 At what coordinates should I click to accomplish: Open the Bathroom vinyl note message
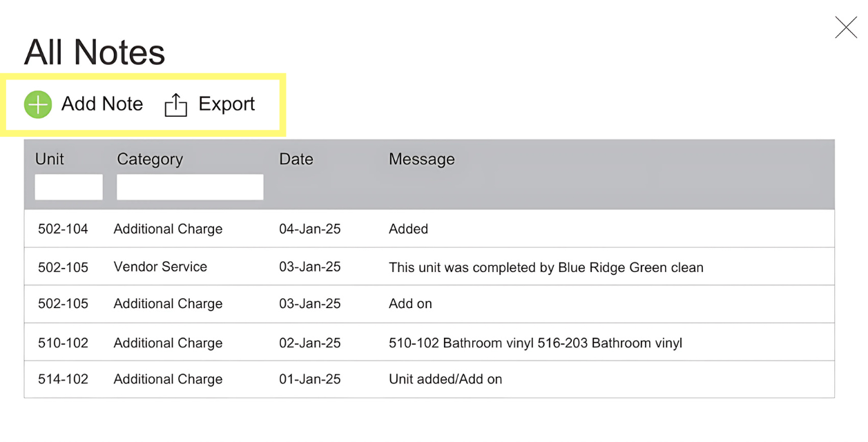pos(535,343)
